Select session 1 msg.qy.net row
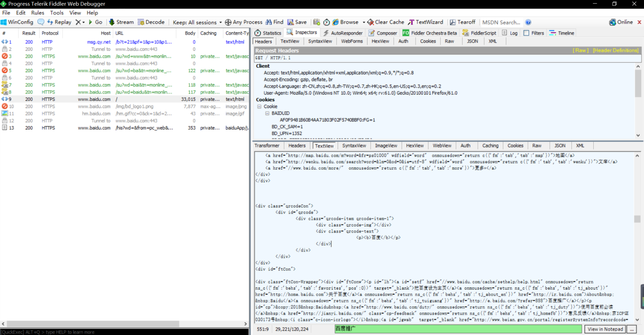Viewport: 644px width, 335px height. tap(124, 42)
